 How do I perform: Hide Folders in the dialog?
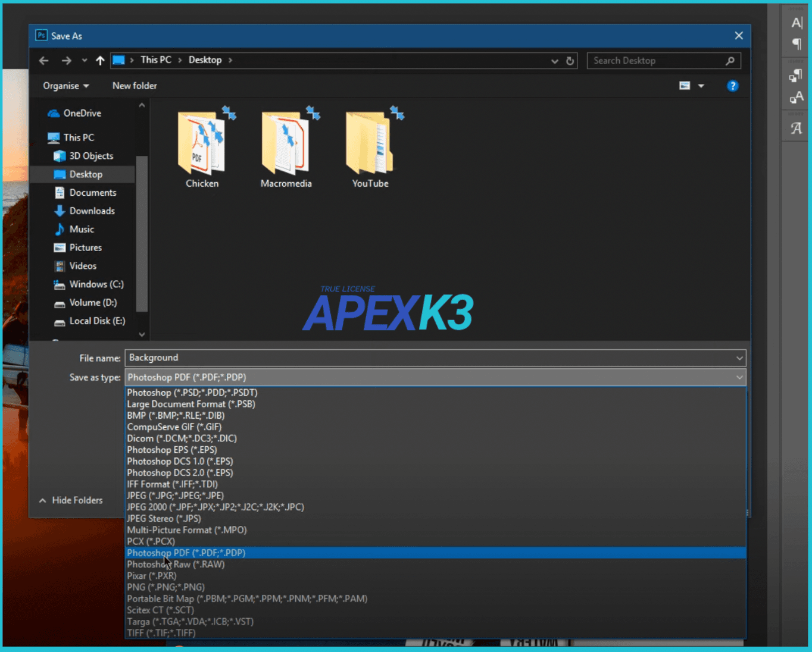71,500
